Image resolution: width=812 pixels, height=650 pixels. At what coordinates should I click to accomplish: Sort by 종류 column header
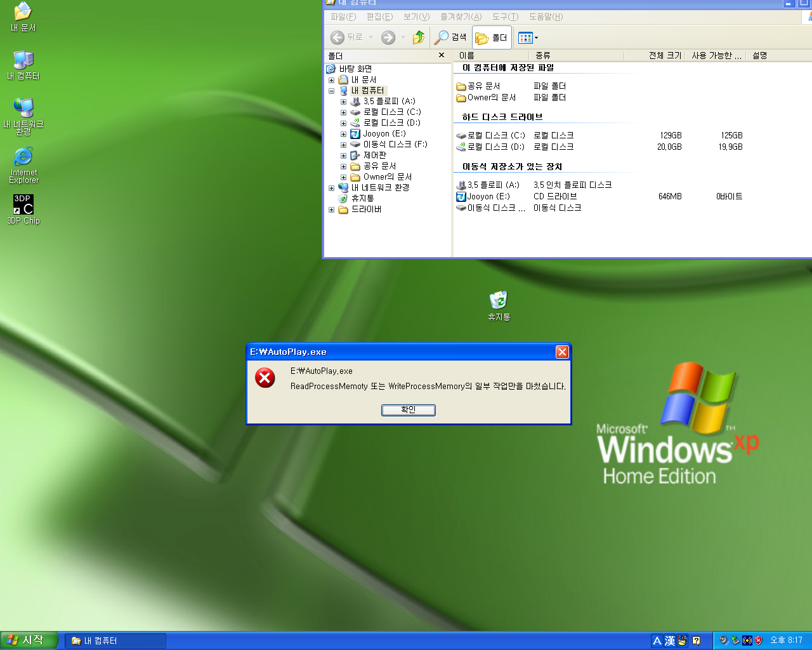point(578,56)
